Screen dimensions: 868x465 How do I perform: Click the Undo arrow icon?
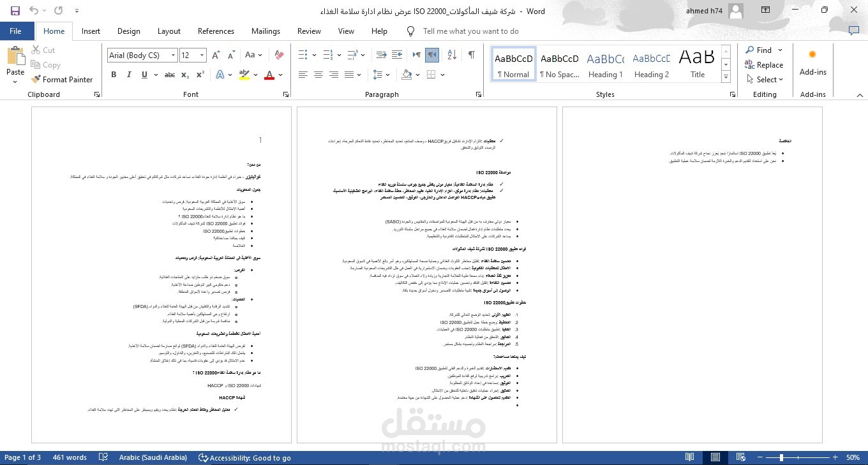pos(34,11)
